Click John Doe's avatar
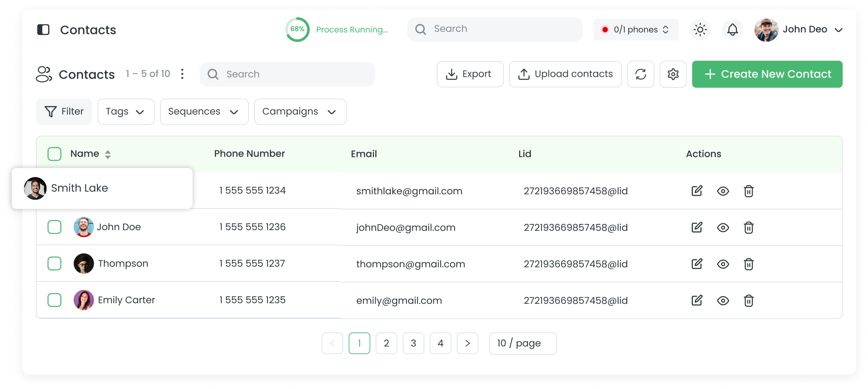This screenshot has width=868, height=389. [x=84, y=227]
